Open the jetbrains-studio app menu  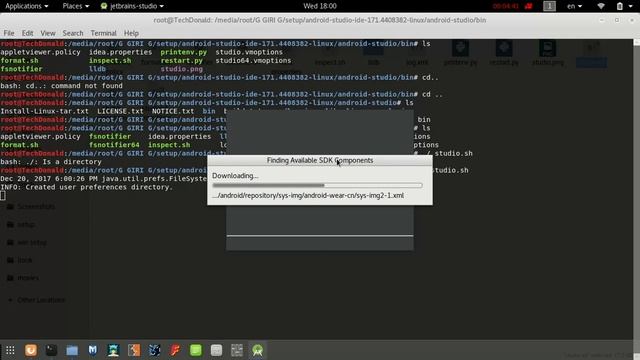tap(132, 6)
